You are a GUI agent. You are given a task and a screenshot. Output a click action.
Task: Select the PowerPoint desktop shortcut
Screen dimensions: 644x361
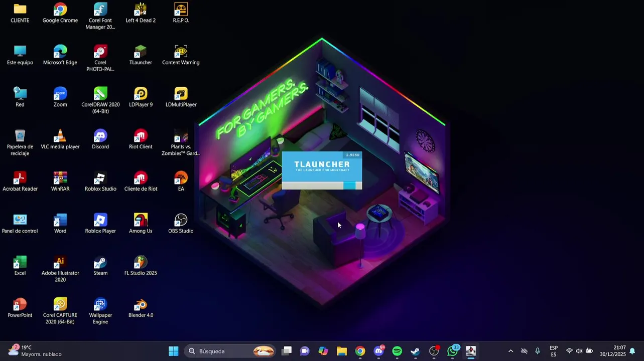[x=20, y=308]
